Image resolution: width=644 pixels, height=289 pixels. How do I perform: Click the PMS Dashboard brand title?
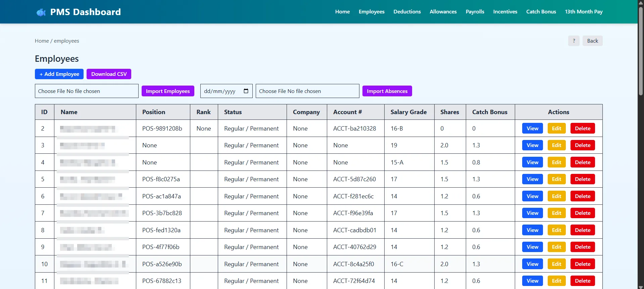86,12
